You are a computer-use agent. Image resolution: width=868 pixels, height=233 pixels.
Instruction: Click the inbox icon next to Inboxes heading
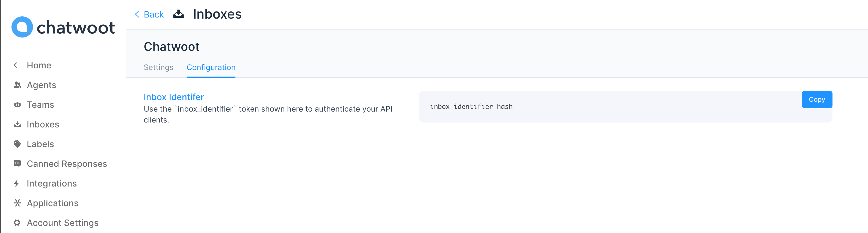pyautogui.click(x=179, y=14)
